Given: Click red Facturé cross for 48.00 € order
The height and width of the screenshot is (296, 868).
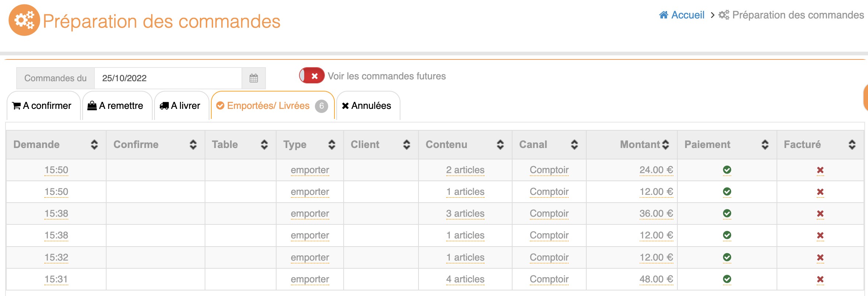Looking at the screenshot, I should [x=820, y=279].
